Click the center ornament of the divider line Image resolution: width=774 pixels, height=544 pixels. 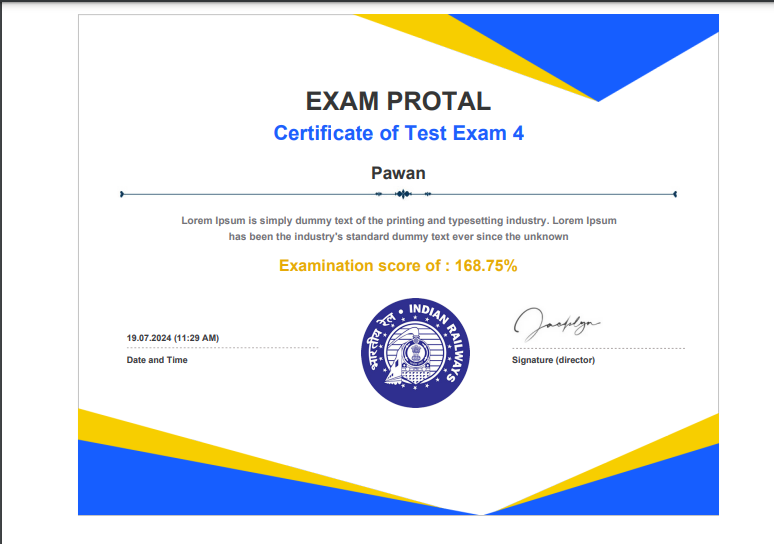tap(401, 194)
